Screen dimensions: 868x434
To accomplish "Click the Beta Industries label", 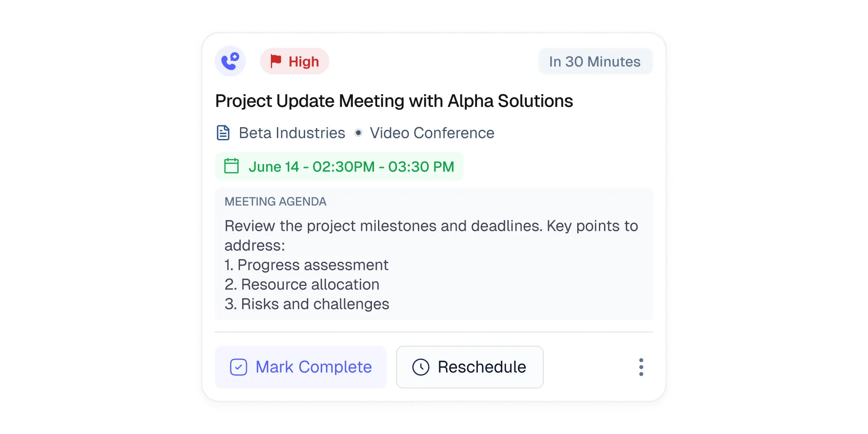I will point(291,133).
